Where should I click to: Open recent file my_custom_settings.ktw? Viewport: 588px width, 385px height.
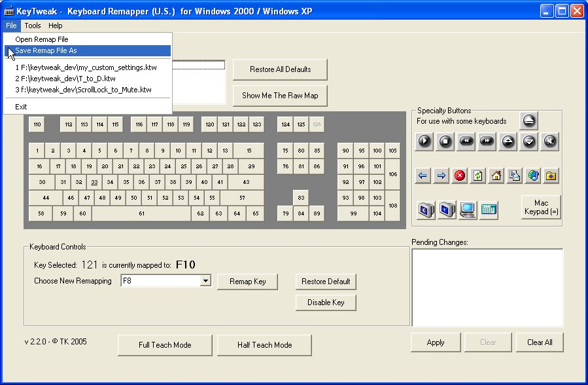tap(88, 67)
